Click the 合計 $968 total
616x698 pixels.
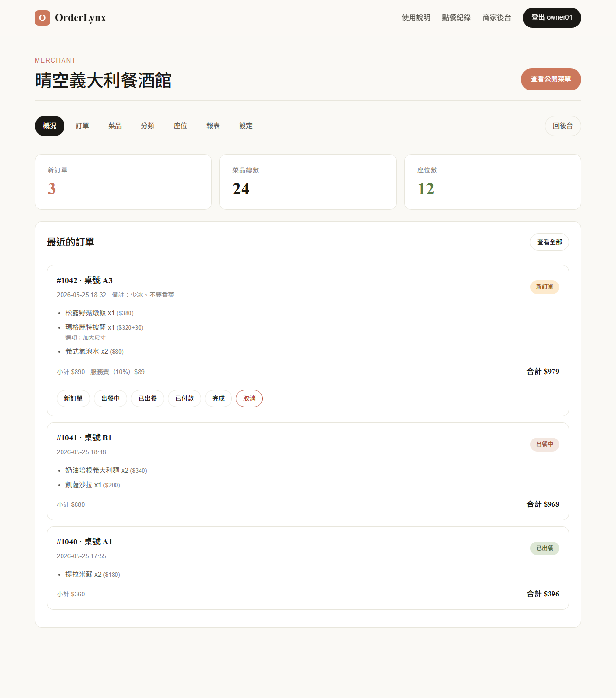(543, 504)
